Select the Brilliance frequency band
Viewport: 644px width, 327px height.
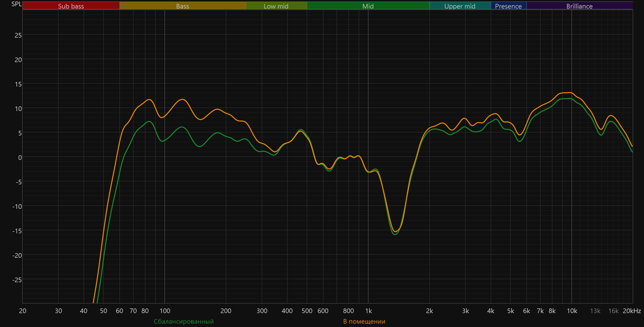(580, 6)
